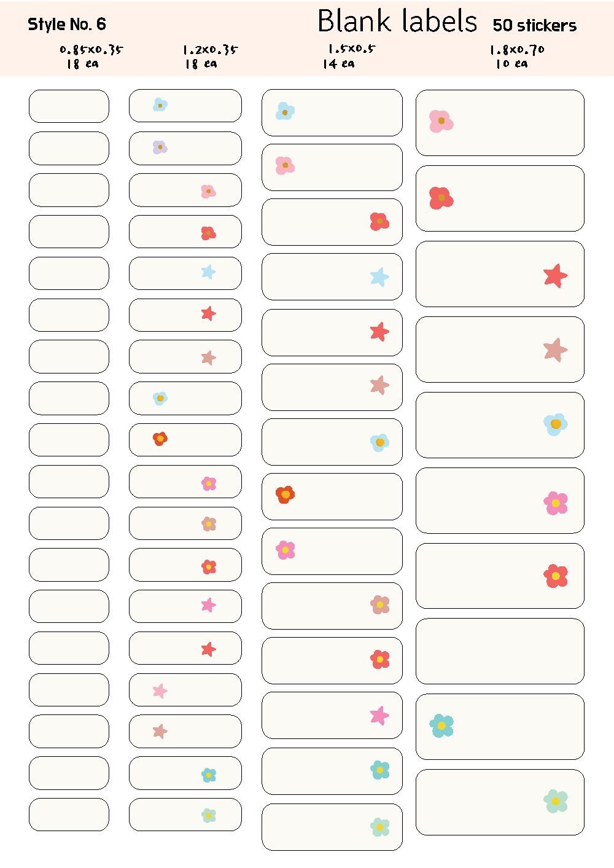The image size is (614, 868).
Task: Select the hot pink star in the 1.5x0.5 column
Action: [x=379, y=715]
